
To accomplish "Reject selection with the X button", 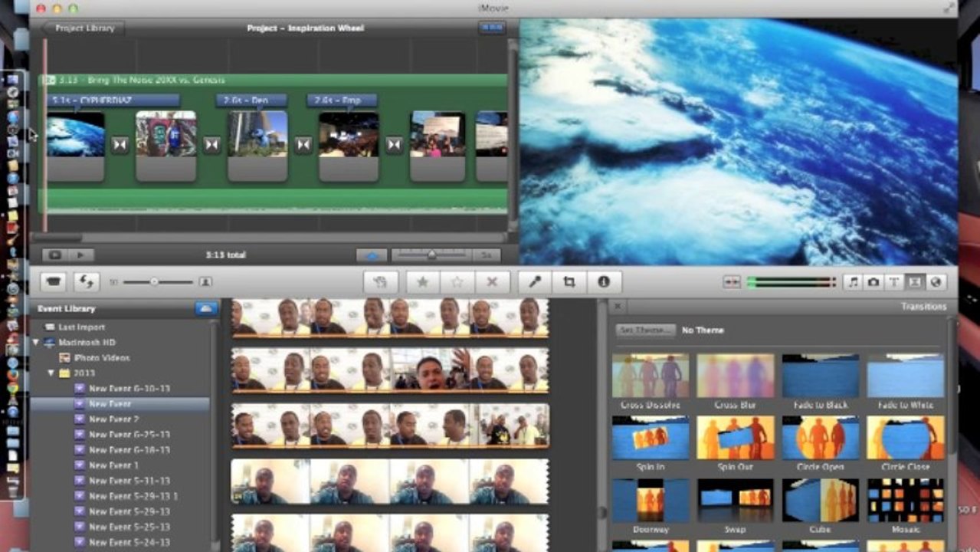I will pyautogui.click(x=493, y=282).
